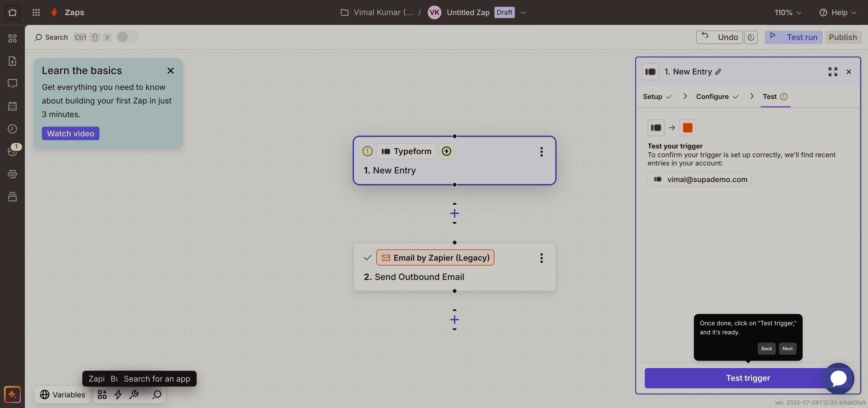Image resolution: width=868 pixels, height=408 pixels.
Task: Click the vimal@supademo.com account chip
Action: [699, 179]
